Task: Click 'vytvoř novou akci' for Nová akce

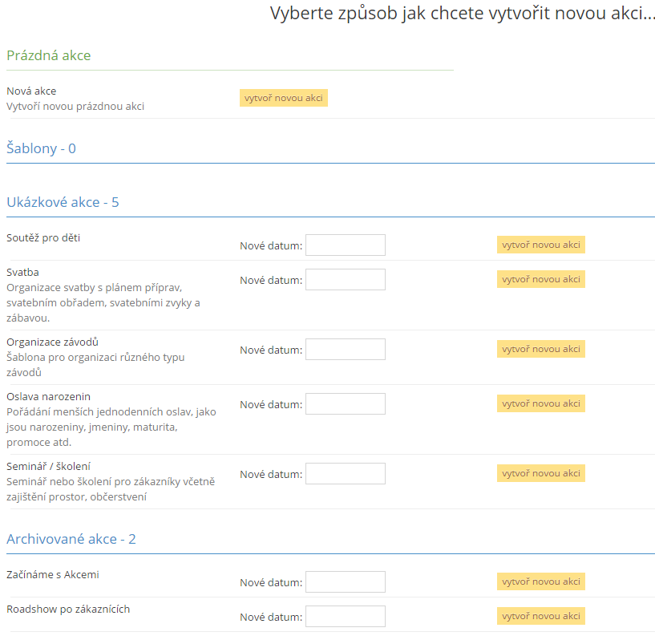Action: [x=283, y=98]
